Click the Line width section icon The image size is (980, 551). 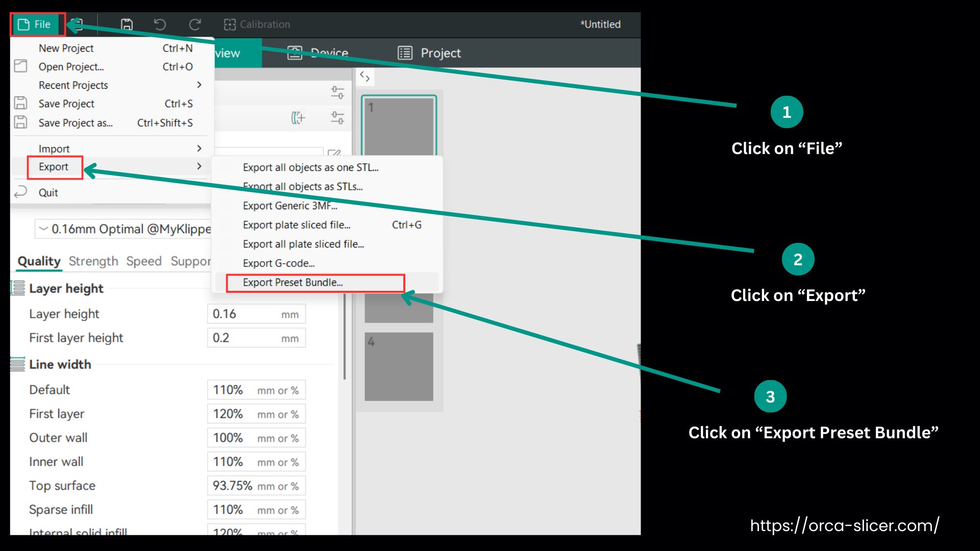pyautogui.click(x=18, y=364)
